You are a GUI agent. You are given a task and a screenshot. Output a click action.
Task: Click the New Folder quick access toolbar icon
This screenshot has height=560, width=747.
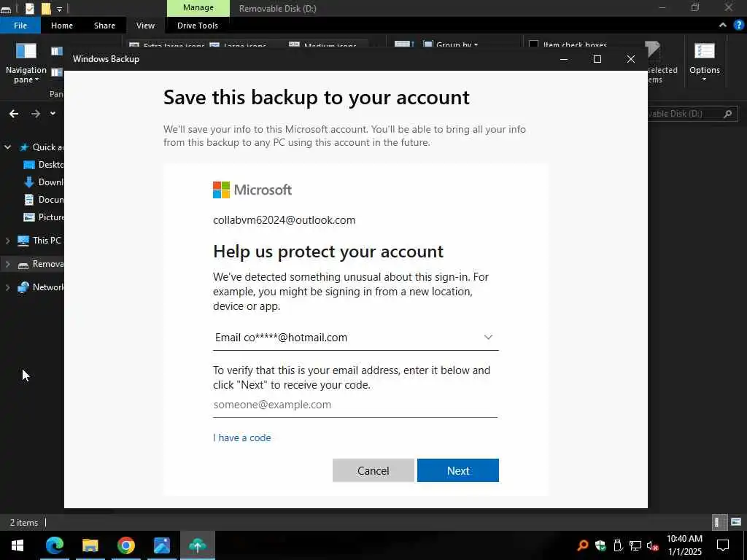point(46,8)
